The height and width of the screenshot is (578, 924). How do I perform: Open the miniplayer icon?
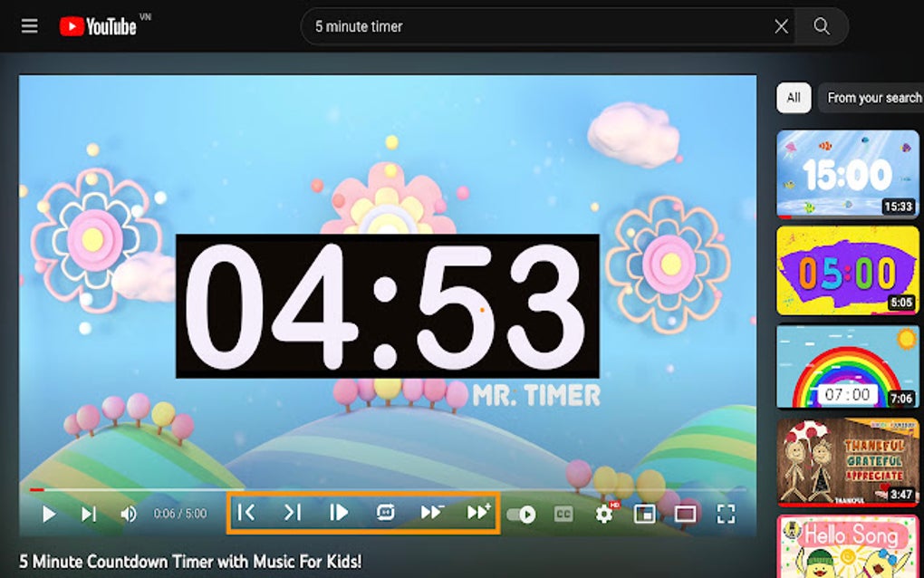click(646, 514)
